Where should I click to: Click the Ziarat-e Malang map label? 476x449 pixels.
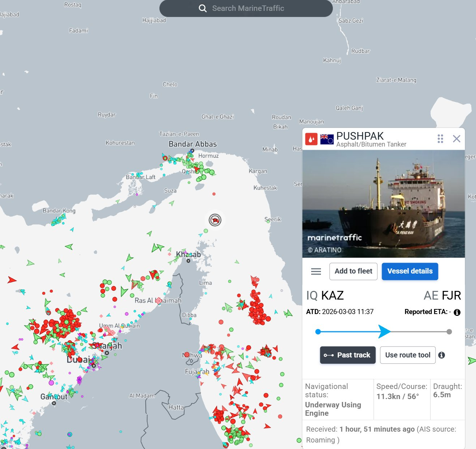[396, 80]
